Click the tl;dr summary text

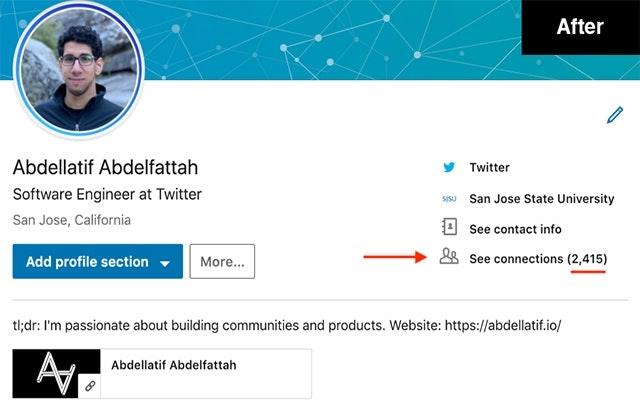(287, 325)
